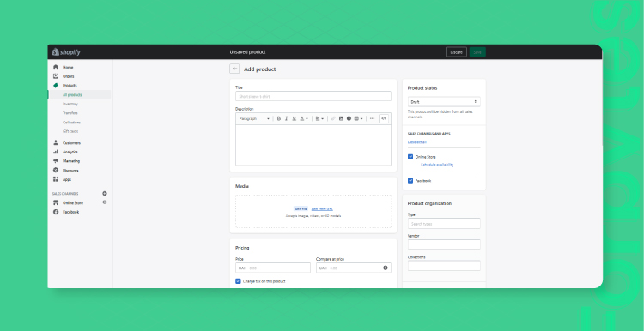Viewport: 644px width, 331px height.
Task: Click the Deselect all link
Action: [x=416, y=142]
